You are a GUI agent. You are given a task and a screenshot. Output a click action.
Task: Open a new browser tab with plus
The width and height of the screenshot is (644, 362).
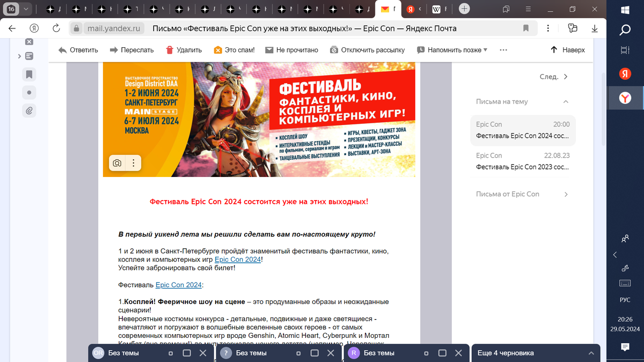(x=464, y=9)
